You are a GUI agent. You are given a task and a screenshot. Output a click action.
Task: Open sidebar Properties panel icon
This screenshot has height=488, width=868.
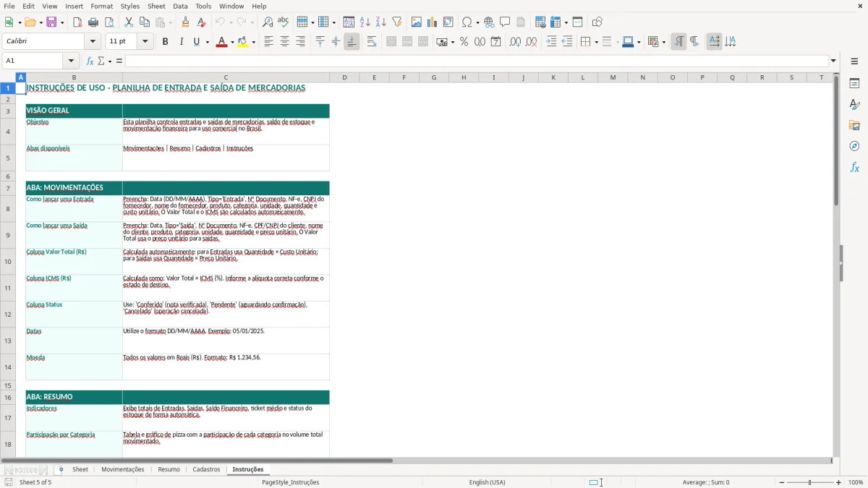pyautogui.click(x=854, y=84)
